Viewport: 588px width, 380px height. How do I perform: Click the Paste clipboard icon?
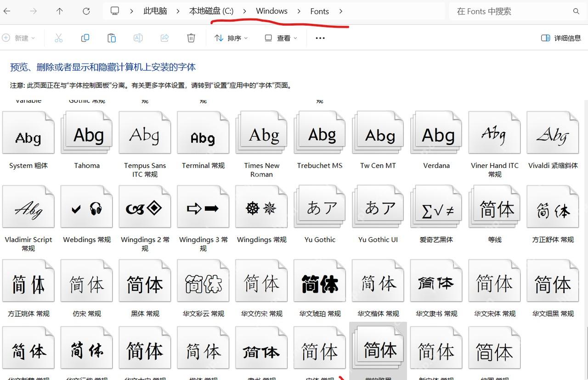tap(112, 38)
